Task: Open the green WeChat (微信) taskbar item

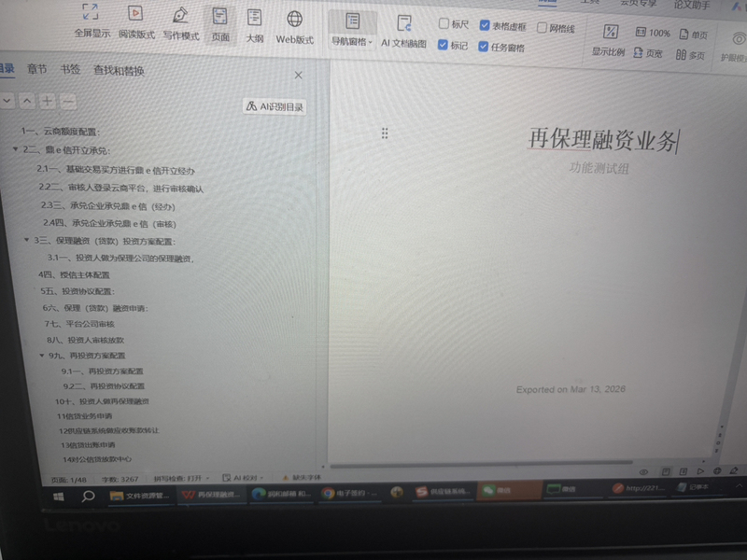Action: point(510,490)
